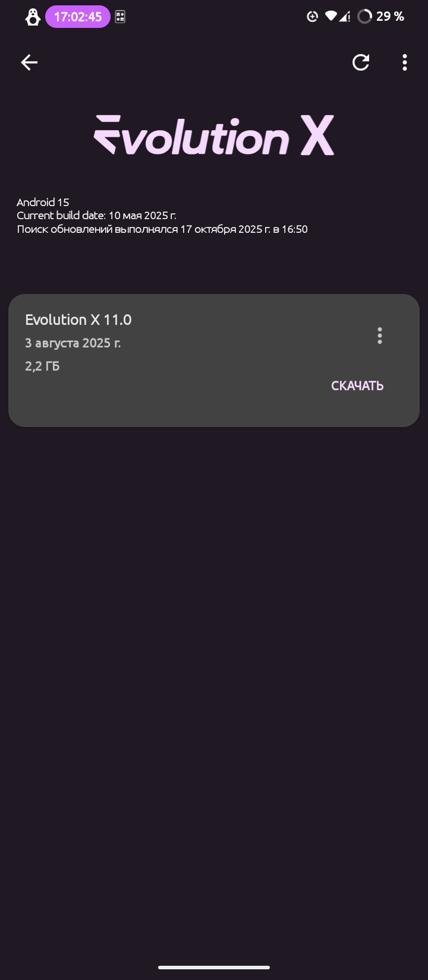This screenshot has height=980, width=428.
Task: Tap the penguin icon in status bar
Action: [33, 17]
